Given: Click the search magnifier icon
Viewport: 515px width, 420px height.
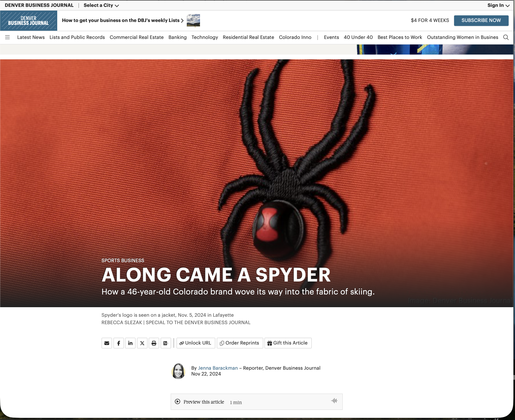Looking at the screenshot, I should (506, 37).
